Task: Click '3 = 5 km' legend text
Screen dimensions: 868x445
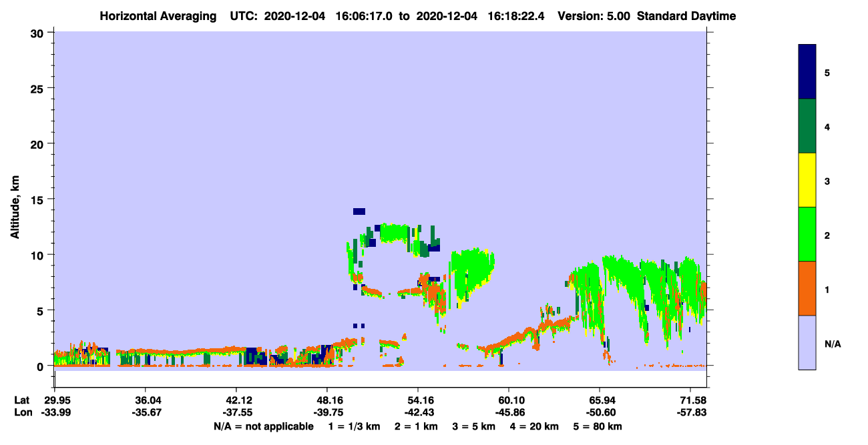Action: [x=473, y=426]
